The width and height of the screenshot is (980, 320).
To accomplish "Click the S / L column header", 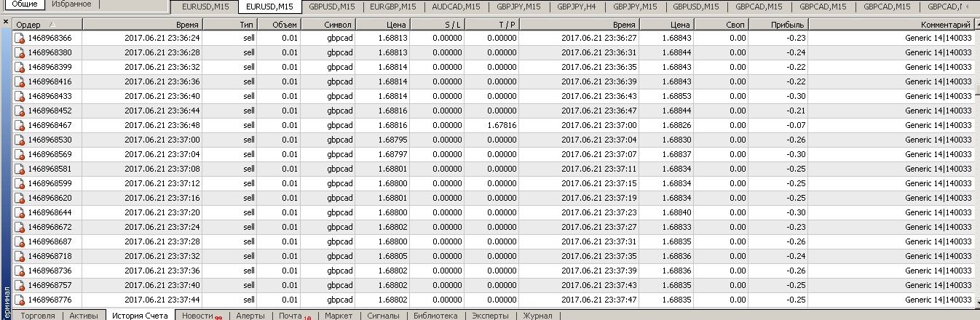I will [x=437, y=24].
